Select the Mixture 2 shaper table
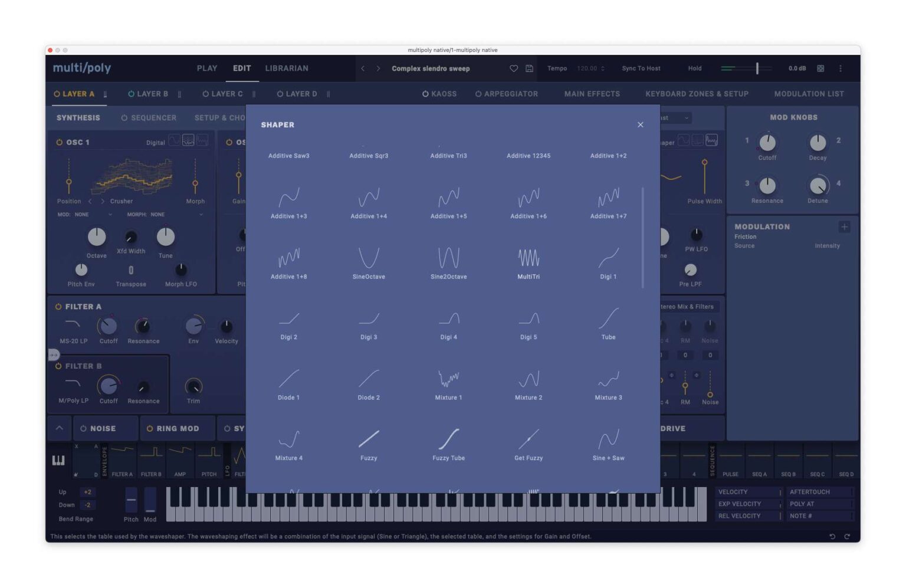 (528, 385)
